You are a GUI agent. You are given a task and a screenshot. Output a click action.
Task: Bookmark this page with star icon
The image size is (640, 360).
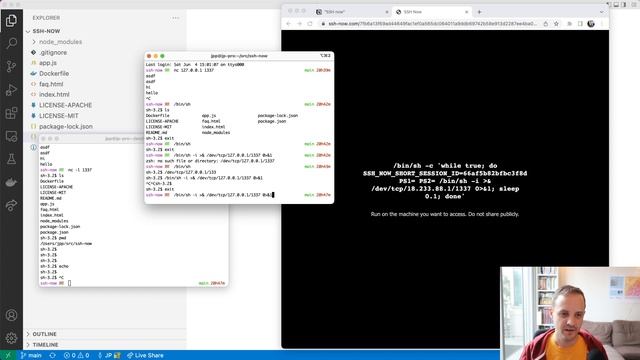(556, 24)
